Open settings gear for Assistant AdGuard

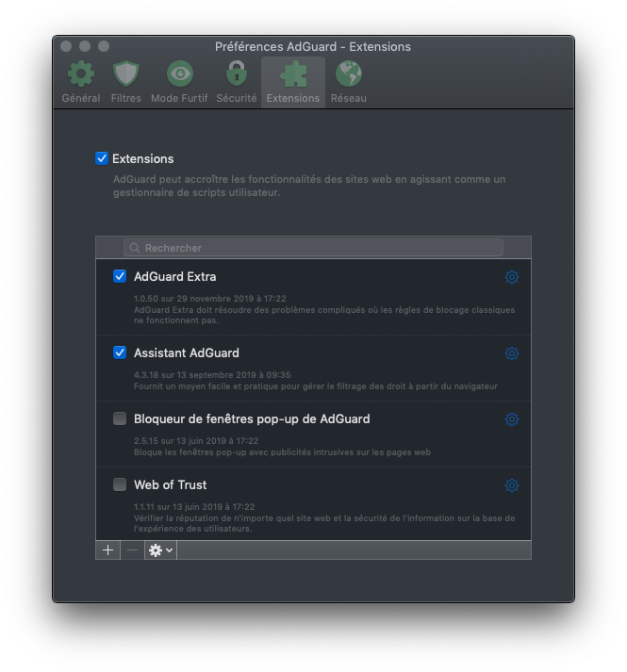point(512,353)
